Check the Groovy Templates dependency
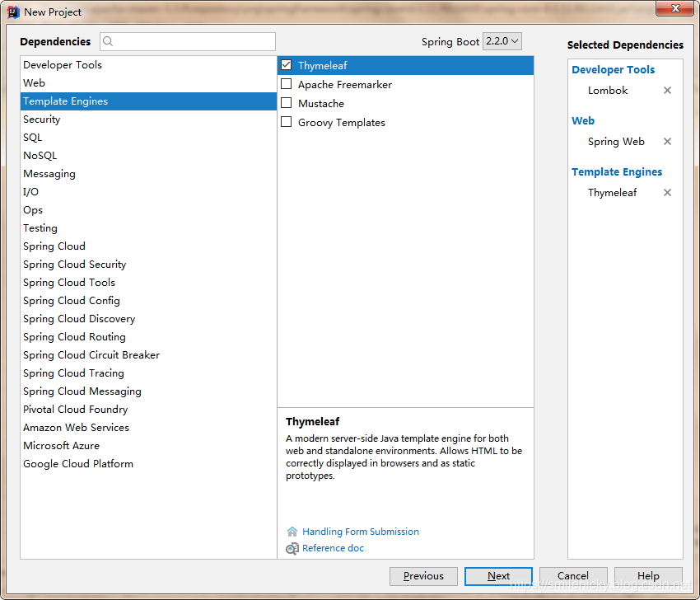700x600 pixels. point(286,122)
